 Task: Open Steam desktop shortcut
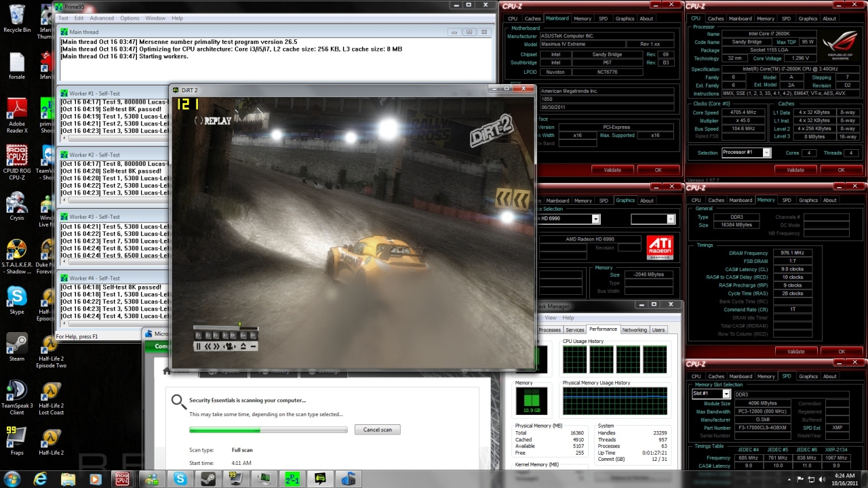[x=17, y=348]
